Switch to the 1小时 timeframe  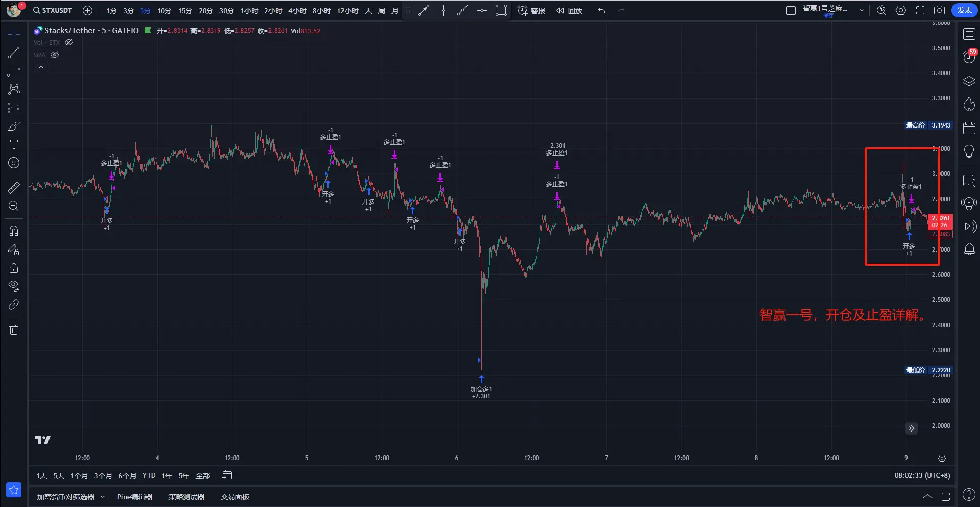click(250, 10)
